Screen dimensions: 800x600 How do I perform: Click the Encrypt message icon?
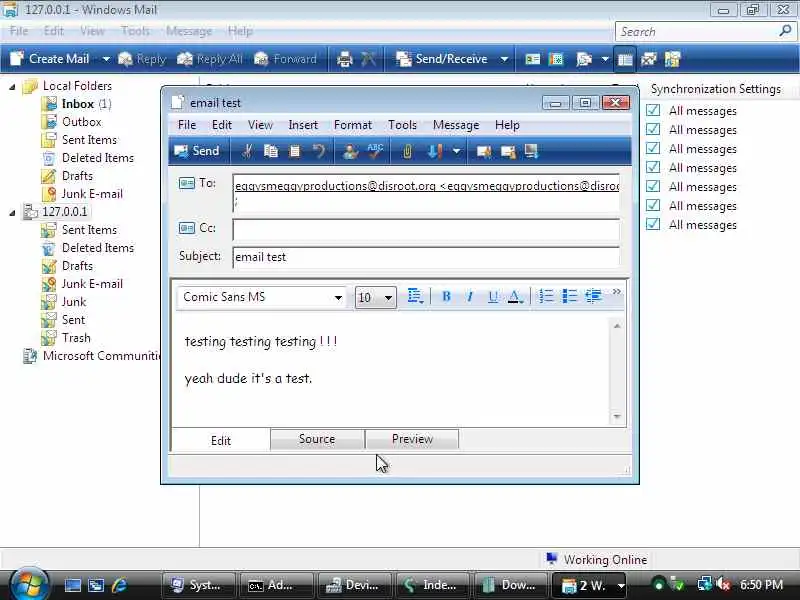[508, 151]
